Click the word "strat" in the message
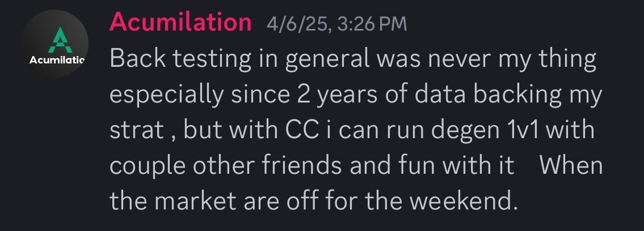 click(x=132, y=131)
